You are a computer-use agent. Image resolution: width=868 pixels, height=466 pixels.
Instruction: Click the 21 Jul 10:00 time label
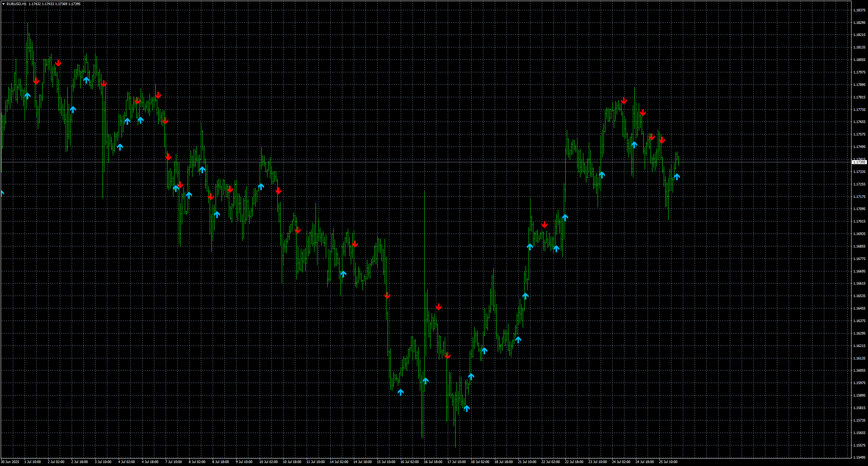527,462
